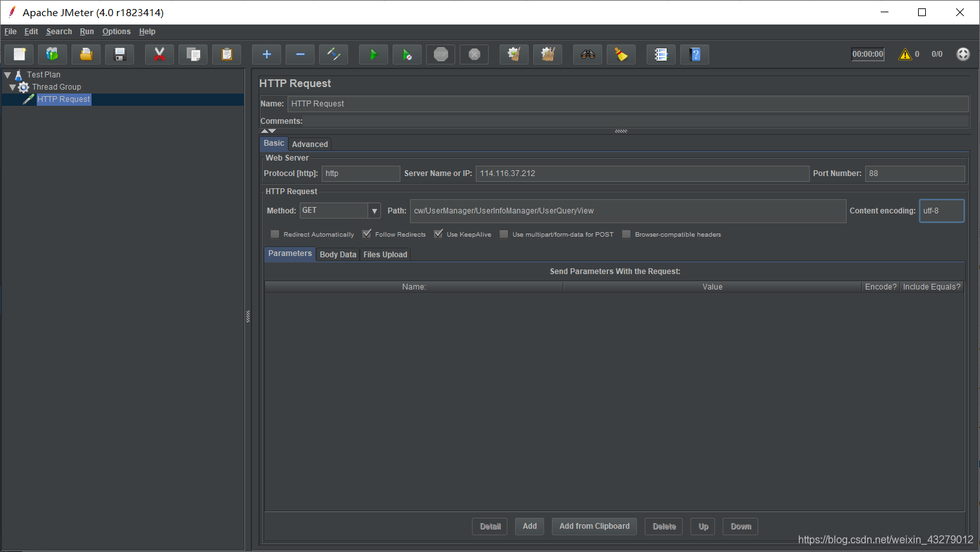This screenshot has height=552, width=980.
Task: Open the log viewer via warning triangle icon
Action: pos(905,54)
